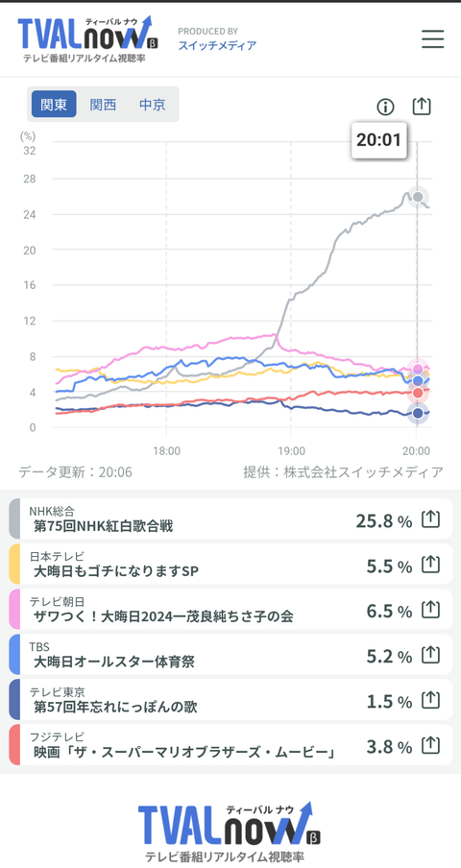
Task: Share the テレビ東京 にっぽんの歌 rating
Action: point(430,700)
